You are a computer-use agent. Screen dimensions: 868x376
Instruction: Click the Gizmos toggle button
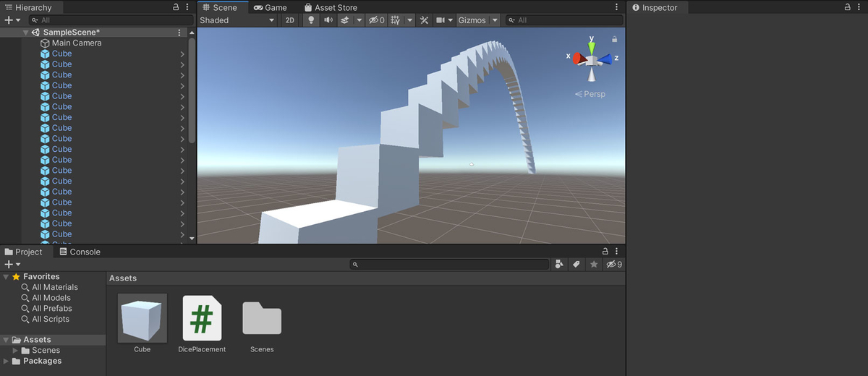(472, 20)
